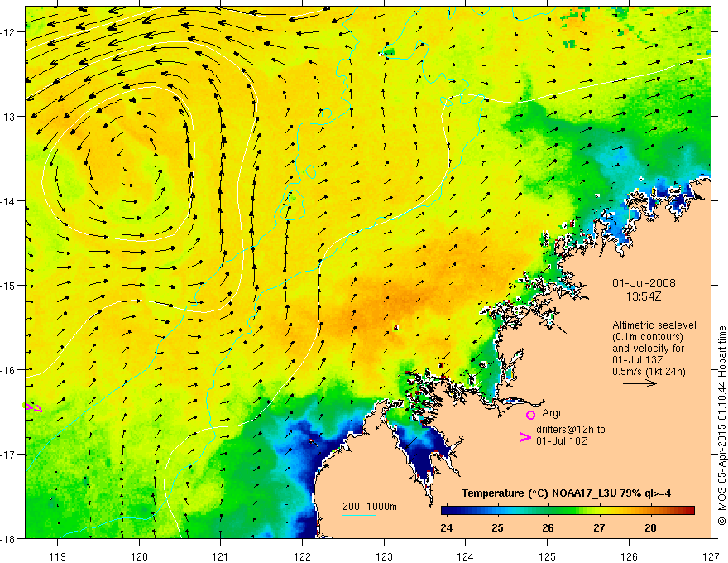Screen dimensions: 728x563
Task: Click the 'Temperature (°C) NOAA17_L3U 79% ql>=4' title
Action: pyautogui.click(x=566, y=493)
